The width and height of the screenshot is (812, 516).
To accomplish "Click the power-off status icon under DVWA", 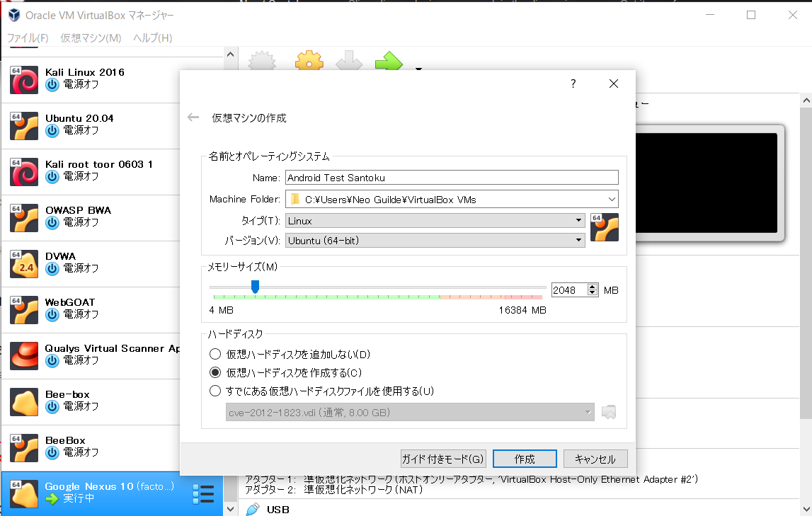I will 52,268.
